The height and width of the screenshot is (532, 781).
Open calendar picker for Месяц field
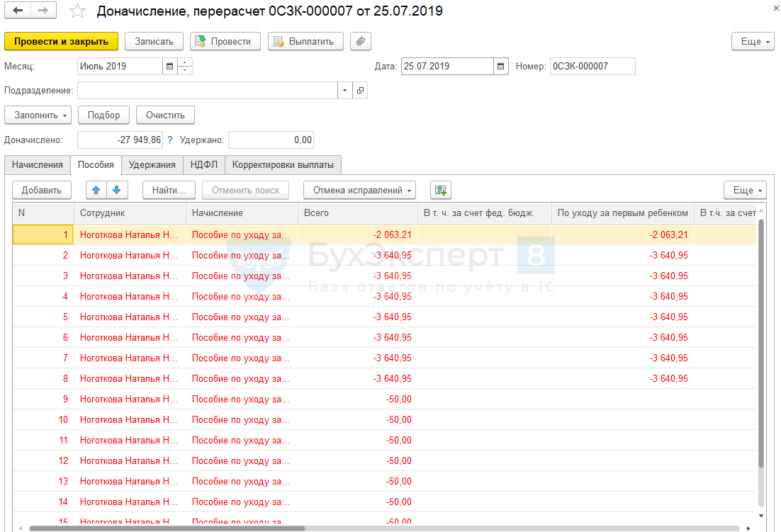[169, 67]
